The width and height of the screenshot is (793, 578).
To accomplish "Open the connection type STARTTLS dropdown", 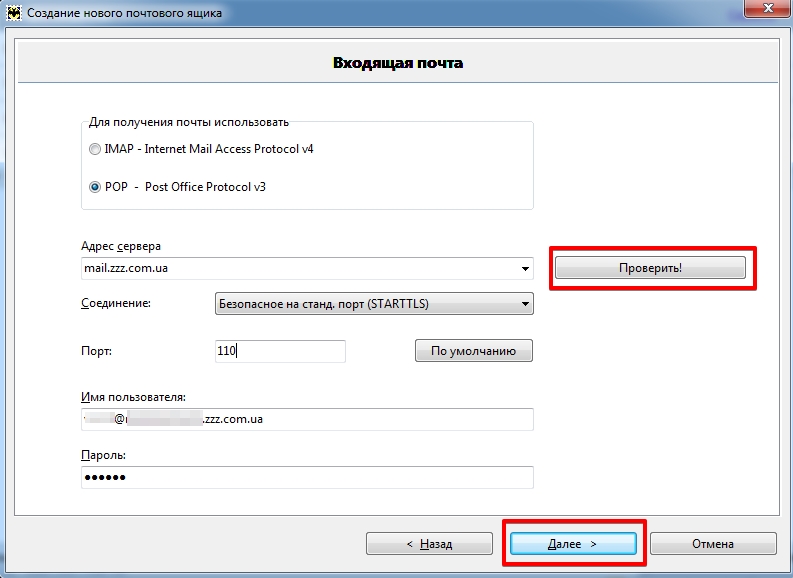I will [374, 304].
